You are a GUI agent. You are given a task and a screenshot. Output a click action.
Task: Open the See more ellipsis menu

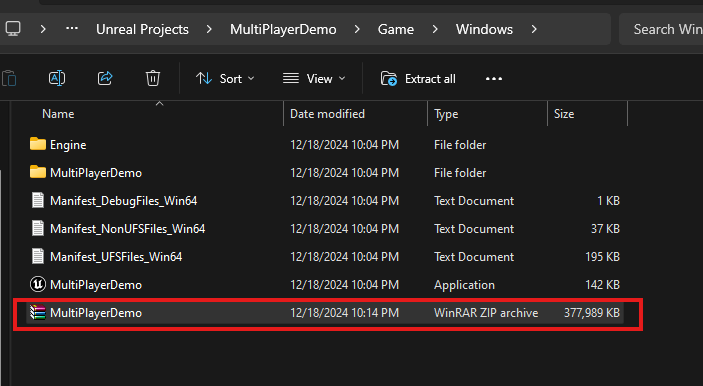[x=494, y=79]
